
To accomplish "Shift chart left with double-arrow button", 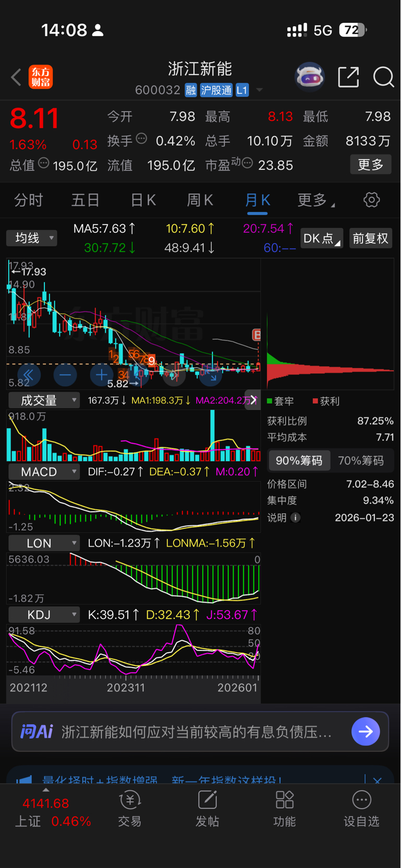I will pos(28,374).
